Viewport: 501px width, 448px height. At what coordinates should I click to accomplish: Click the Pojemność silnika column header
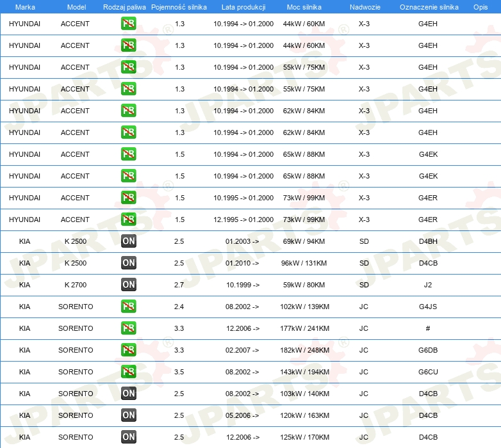pos(179,7)
